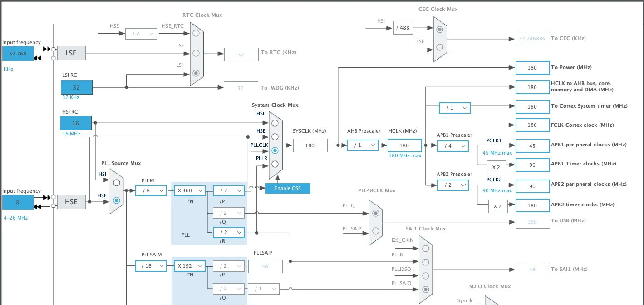Open the APB2 Prescaler dropdown

point(453,185)
